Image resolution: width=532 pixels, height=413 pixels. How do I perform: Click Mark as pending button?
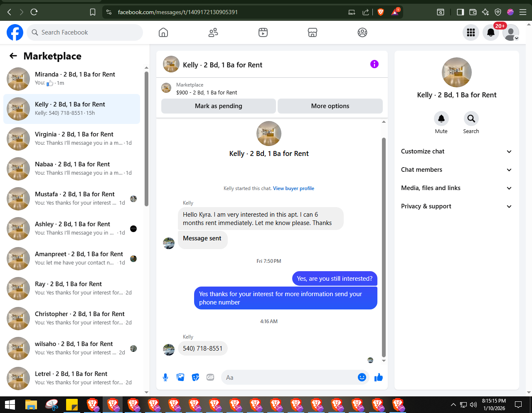(x=219, y=106)
